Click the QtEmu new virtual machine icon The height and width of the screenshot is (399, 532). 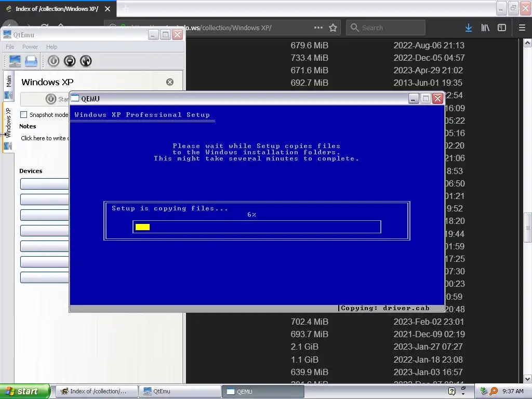[x=15, y=61]
